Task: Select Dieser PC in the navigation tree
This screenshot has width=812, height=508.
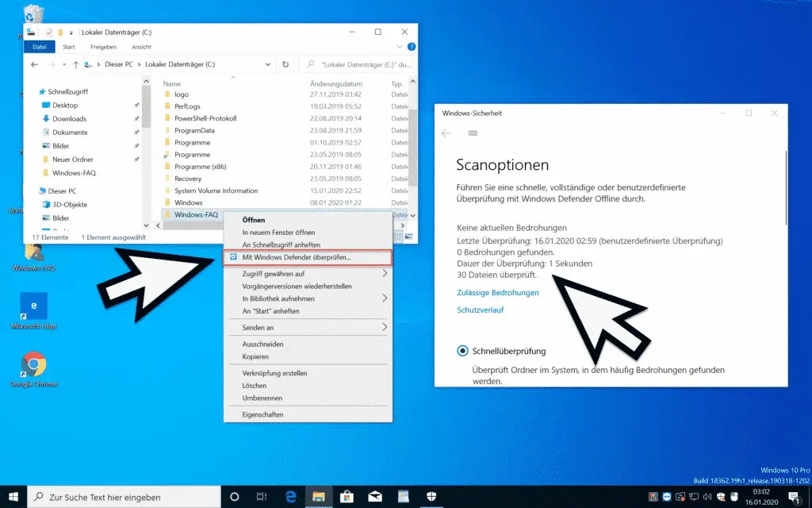Action: tap(62, 190)
